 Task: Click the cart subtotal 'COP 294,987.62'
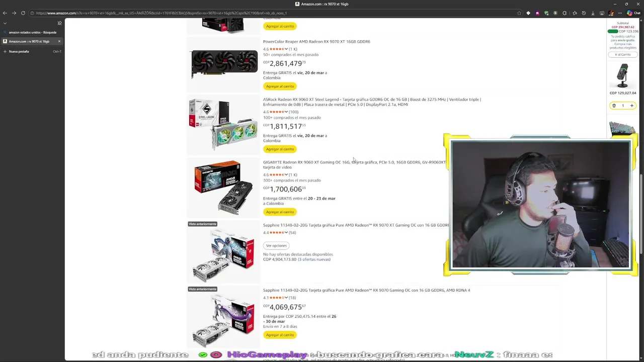[623, 27]
